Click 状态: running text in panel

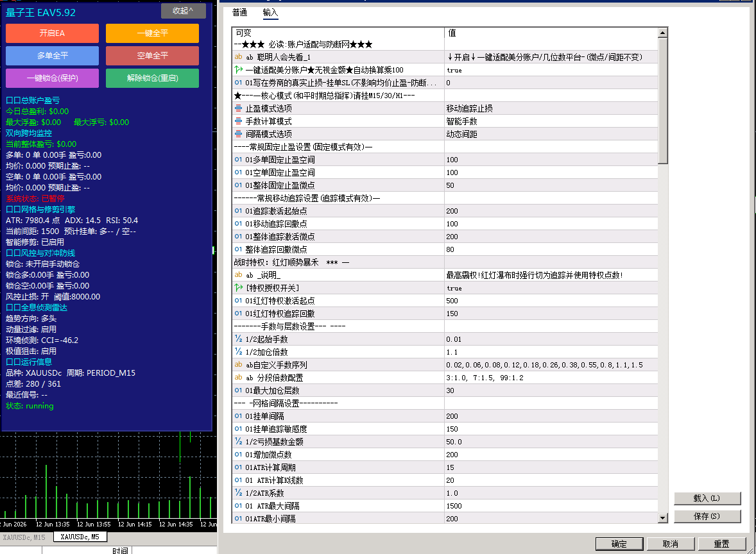[x=30, y=406]
